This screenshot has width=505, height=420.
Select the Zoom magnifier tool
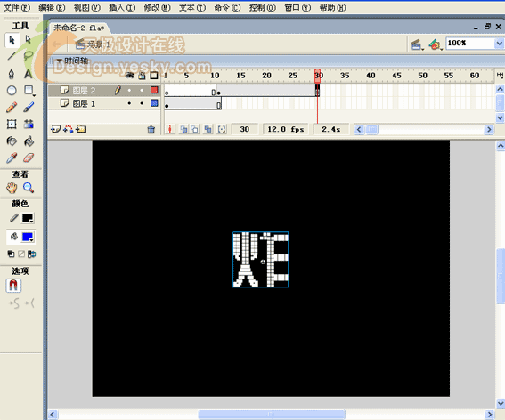point(29,188)
